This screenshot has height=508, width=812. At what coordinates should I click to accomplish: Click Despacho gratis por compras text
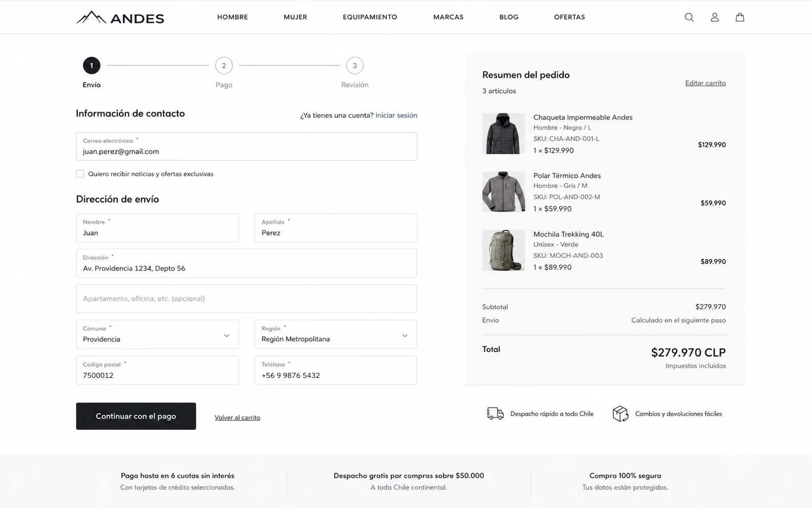coord(409,476)
